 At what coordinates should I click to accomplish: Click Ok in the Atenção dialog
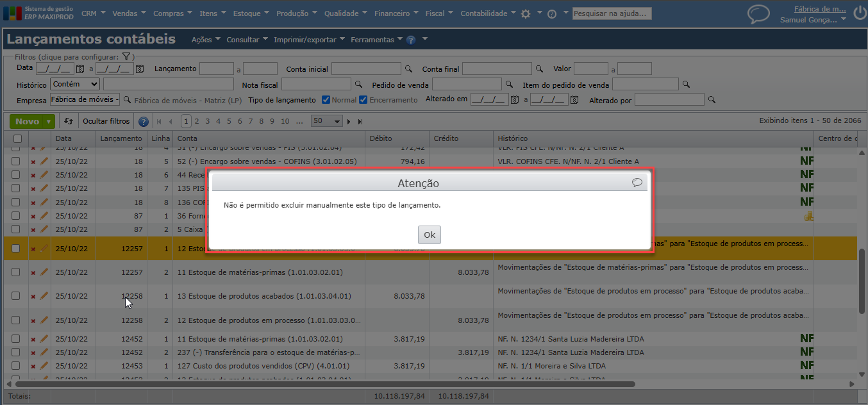429,235
